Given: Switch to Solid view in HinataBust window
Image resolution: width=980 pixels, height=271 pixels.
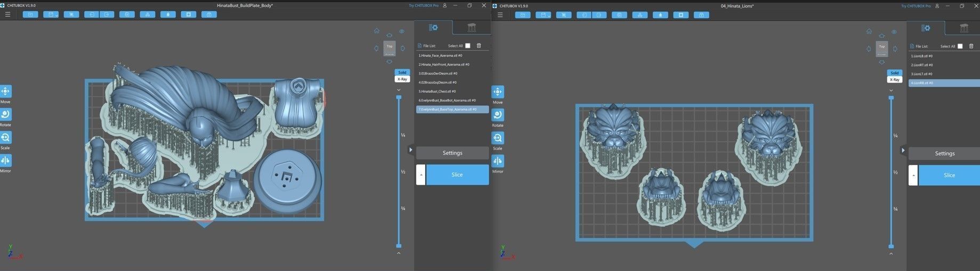Looking at the screenshot, I should (x=402, y=72).
